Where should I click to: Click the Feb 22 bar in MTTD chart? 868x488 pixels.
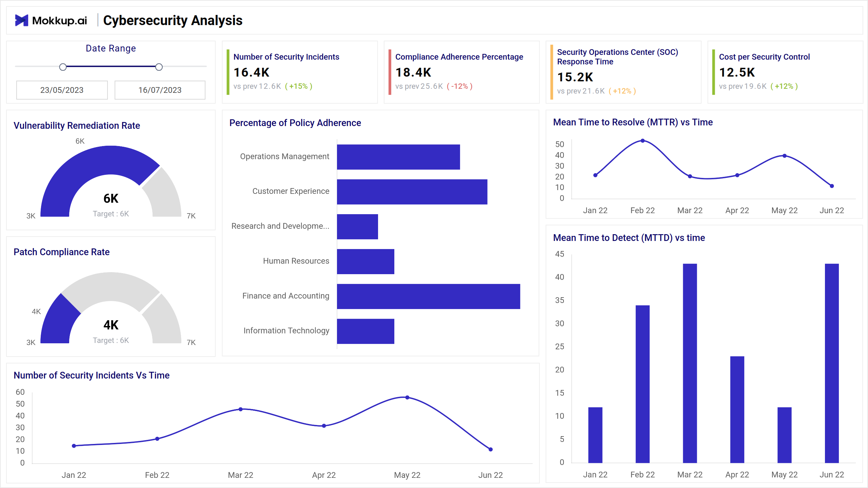[643, 384]
